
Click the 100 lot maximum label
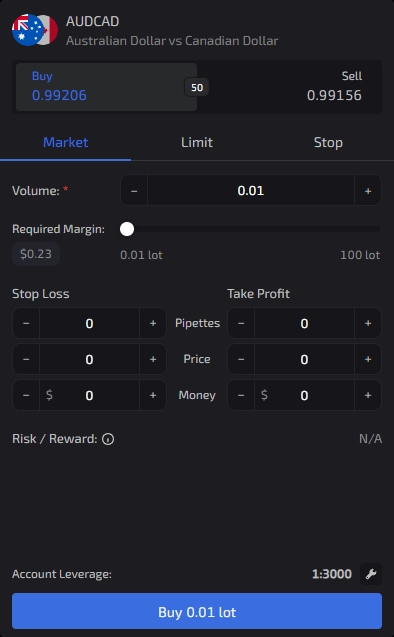(360, 255)
